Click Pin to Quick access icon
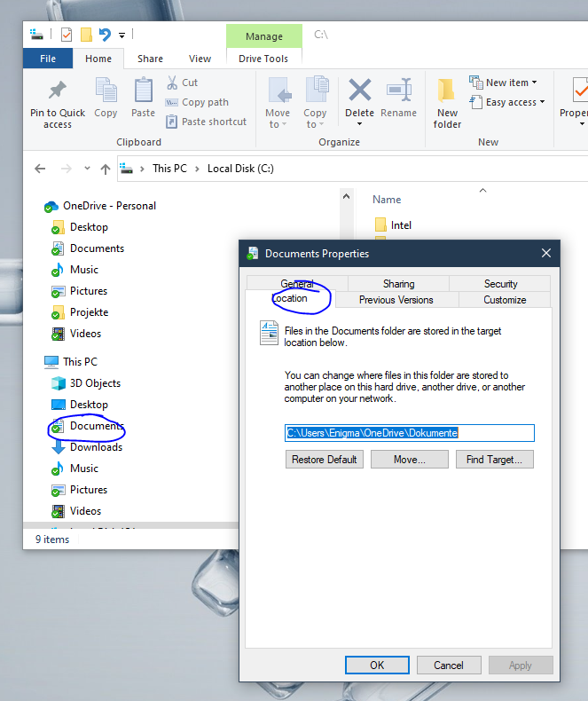Viewport: 588px width, 701px height. tap(57, 90)
